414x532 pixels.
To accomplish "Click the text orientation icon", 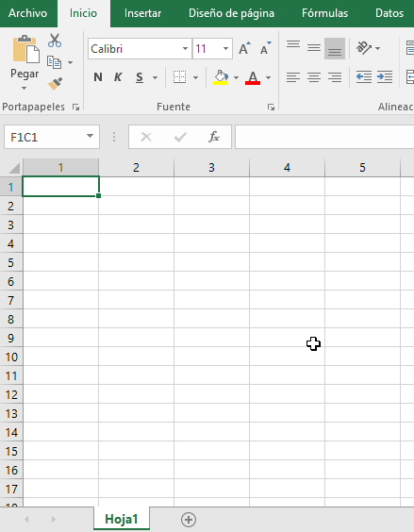I will click(364, 48).
